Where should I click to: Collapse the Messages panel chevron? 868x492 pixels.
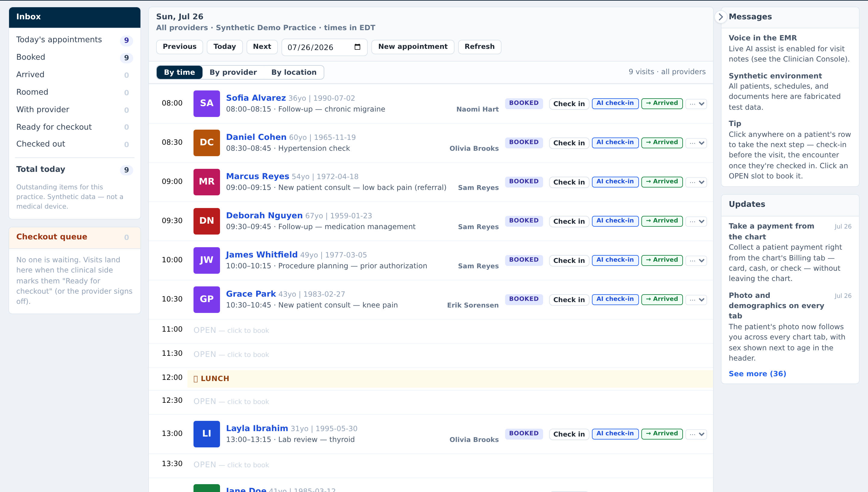(720, 17)
